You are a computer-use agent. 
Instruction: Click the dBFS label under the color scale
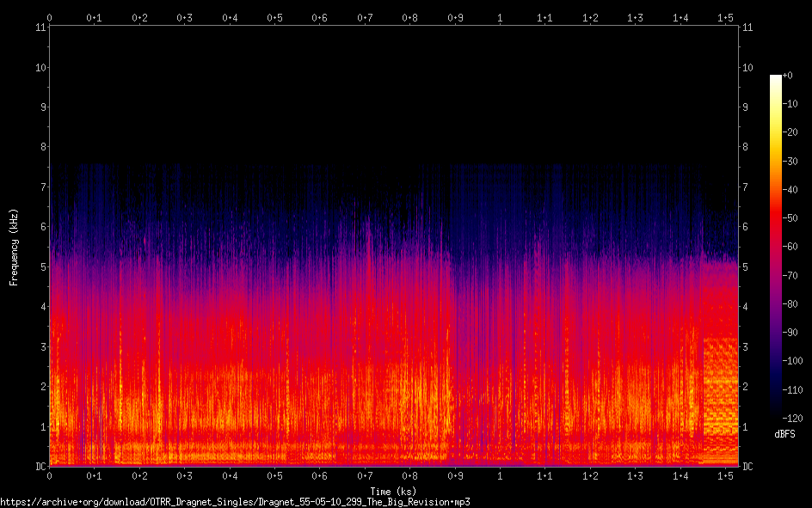pyautogui.click(x=784, y=434)
